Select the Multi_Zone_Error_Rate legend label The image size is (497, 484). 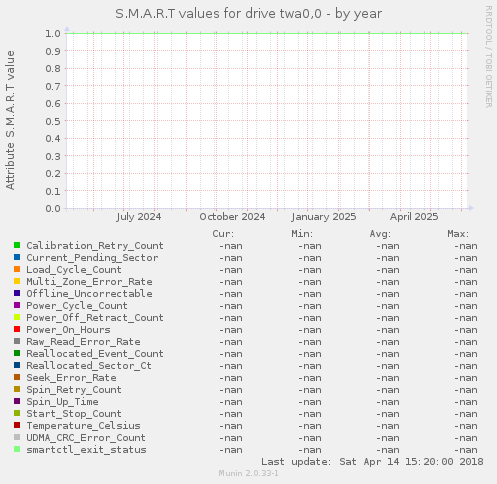click(89, 282)
